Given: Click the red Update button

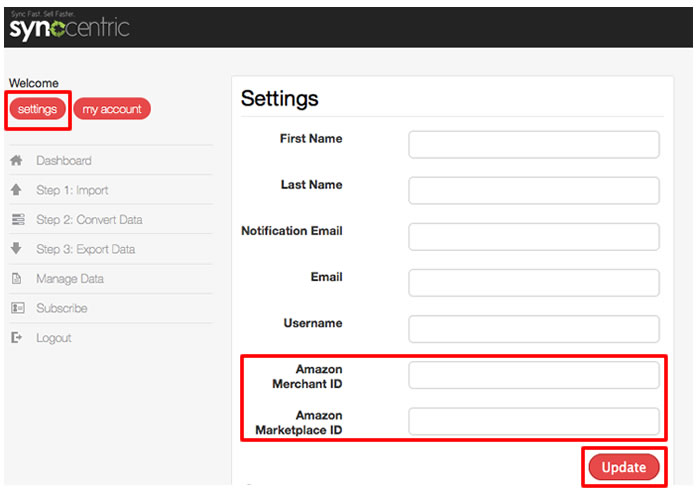Looking at the screenshot, I should (x=624, y=467).
